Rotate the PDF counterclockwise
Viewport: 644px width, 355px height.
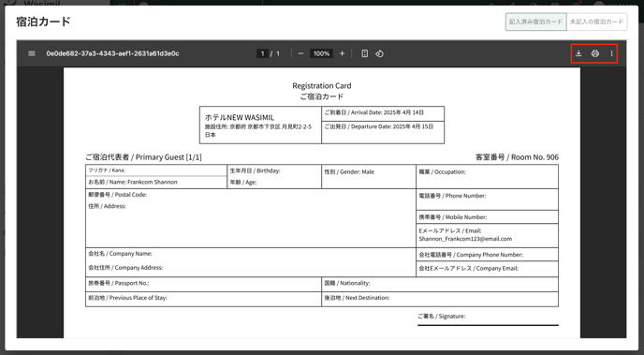pos(379,53)
